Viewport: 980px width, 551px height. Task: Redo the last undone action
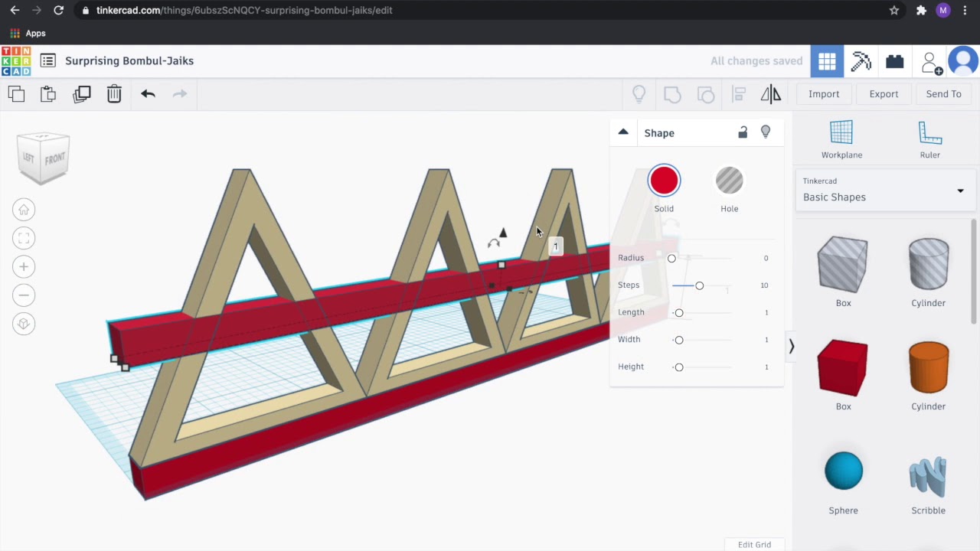pos(180,94)
